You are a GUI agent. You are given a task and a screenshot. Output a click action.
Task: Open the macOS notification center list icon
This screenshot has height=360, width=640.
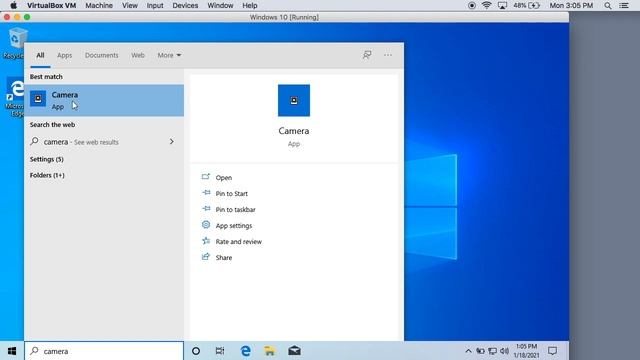tap(624, 5)
